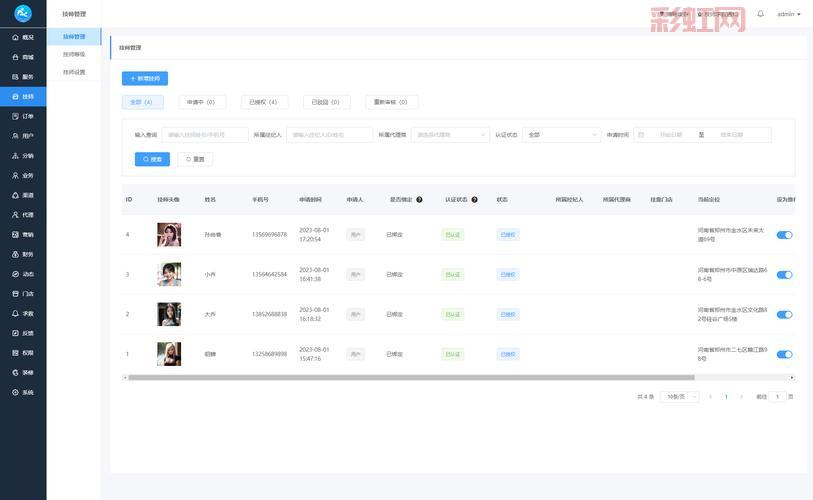Screen dimensions: 813x500
Task: Open the 用户 users sidebar item
Action: point(23,136)
